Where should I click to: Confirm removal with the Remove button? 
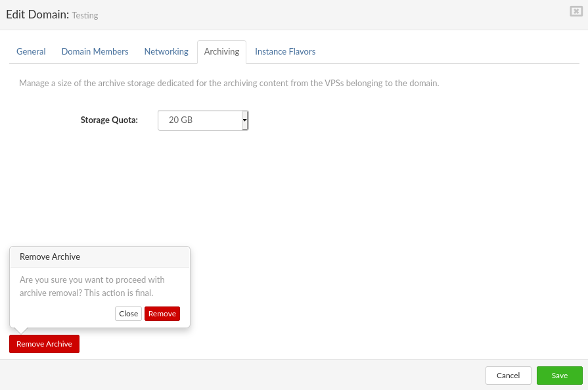coord(162,314)
